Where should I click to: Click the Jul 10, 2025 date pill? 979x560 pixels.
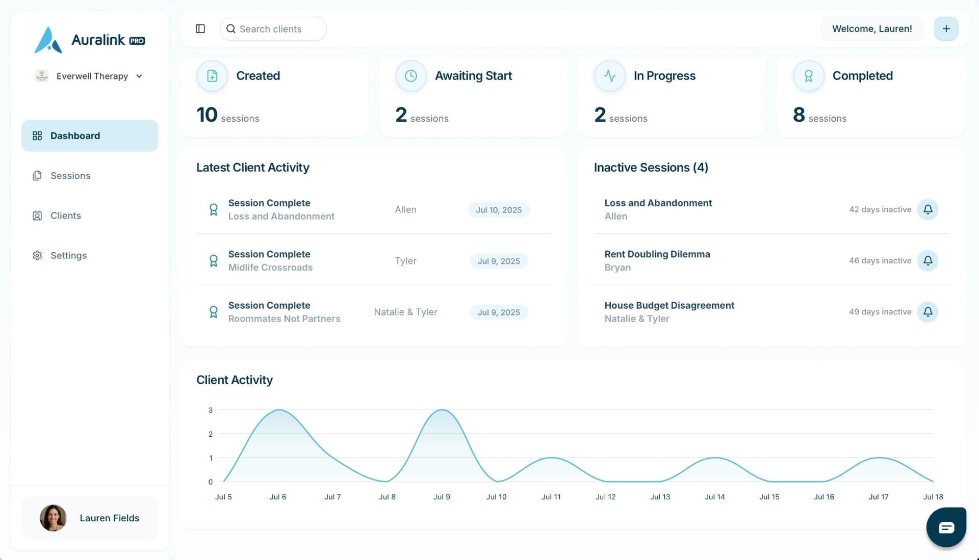coord(499,209)
